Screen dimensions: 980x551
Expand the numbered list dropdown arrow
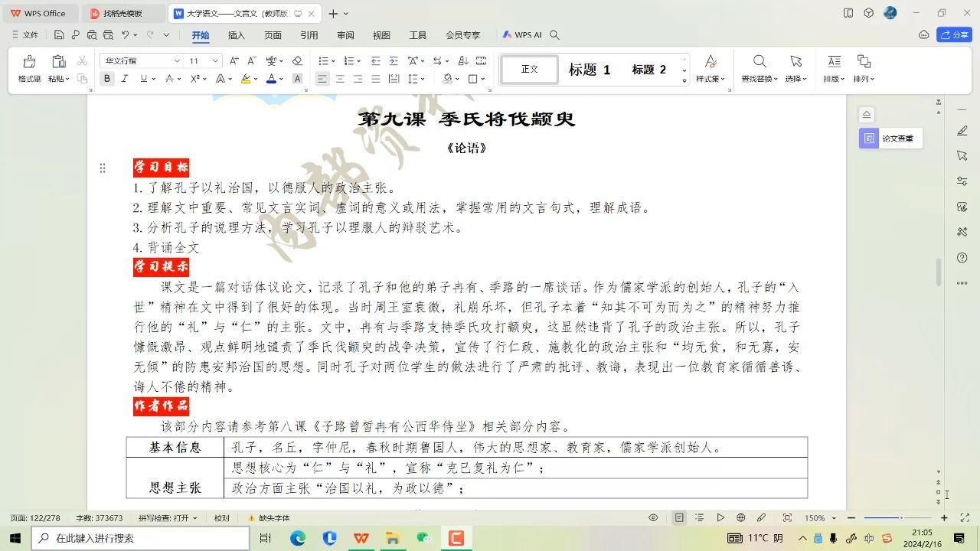tap(358, 61)
